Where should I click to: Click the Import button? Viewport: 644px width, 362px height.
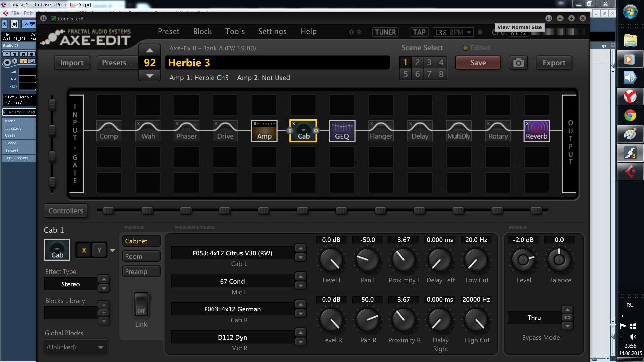point(72,63)
